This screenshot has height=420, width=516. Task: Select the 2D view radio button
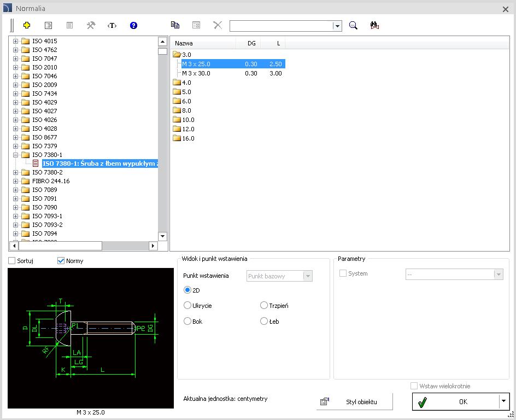click(x=187, y=290)
